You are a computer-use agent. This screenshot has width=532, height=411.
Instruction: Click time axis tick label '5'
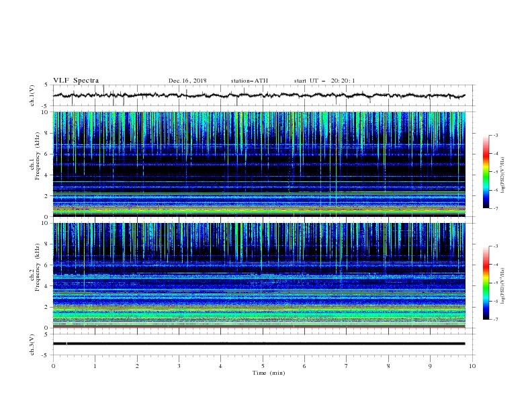point(263,366)
